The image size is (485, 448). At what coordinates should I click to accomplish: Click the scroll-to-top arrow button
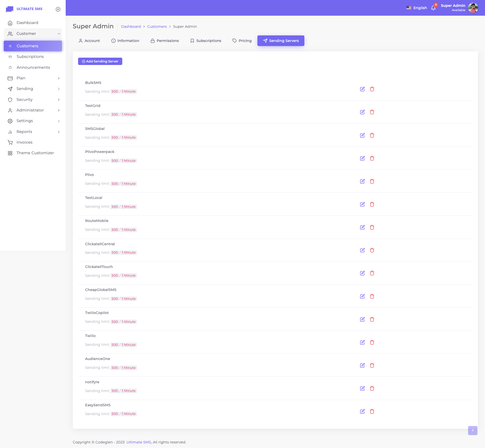[x=472, y=431]
